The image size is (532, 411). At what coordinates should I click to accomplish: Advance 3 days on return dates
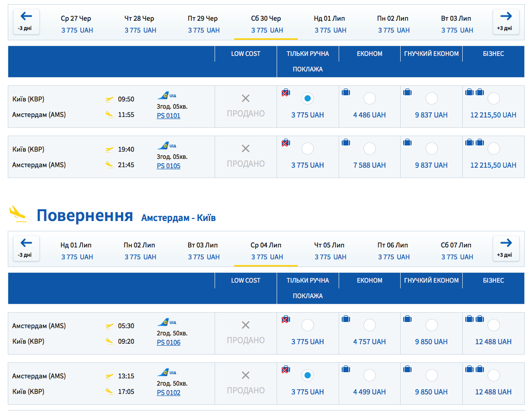(506, 248)
